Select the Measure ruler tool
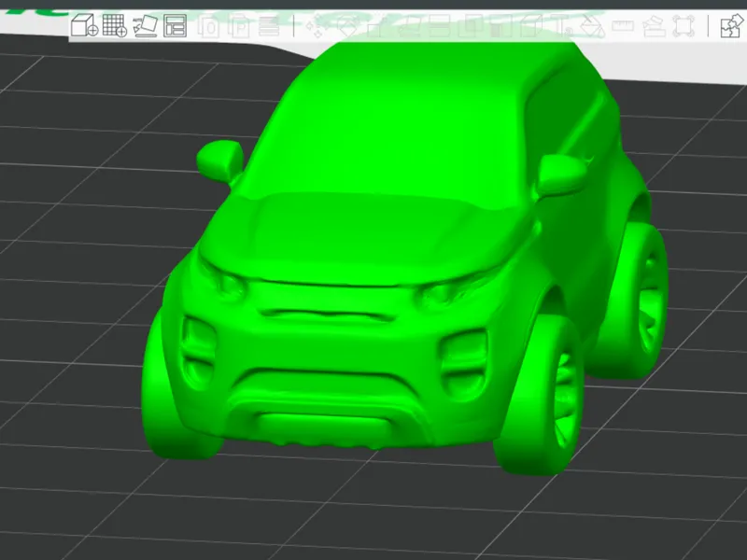Screen dimensions: 747x560 click(622, 25)
